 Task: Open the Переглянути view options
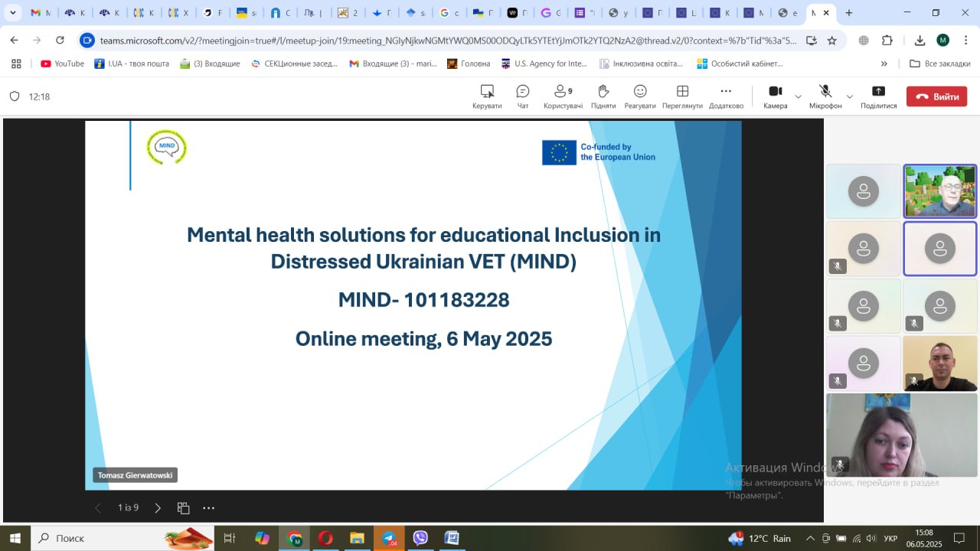pos(682,96)
